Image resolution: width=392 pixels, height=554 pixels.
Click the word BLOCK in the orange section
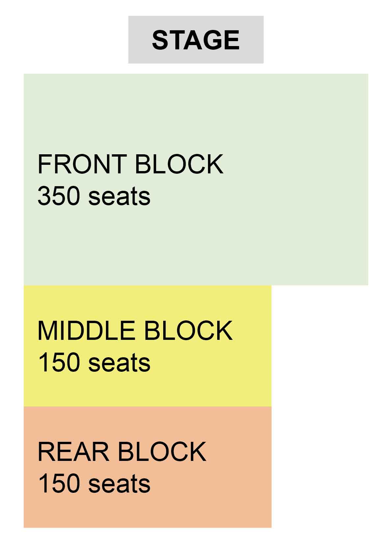(162, 451)
